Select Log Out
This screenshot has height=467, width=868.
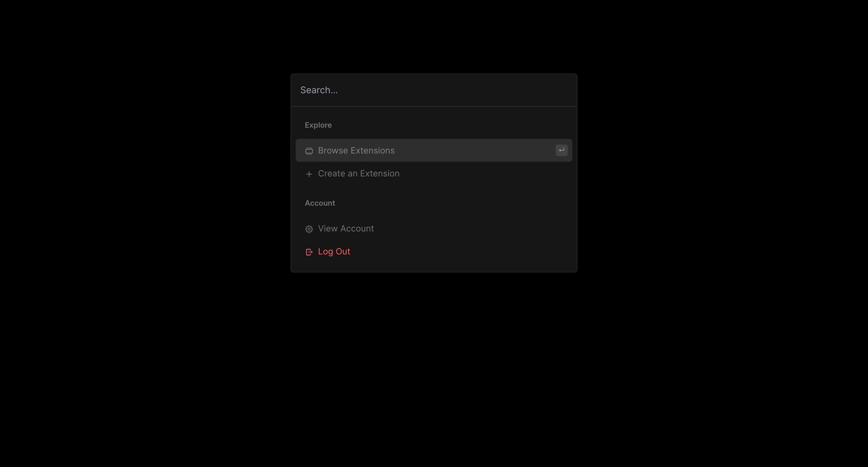coord(434,251)
